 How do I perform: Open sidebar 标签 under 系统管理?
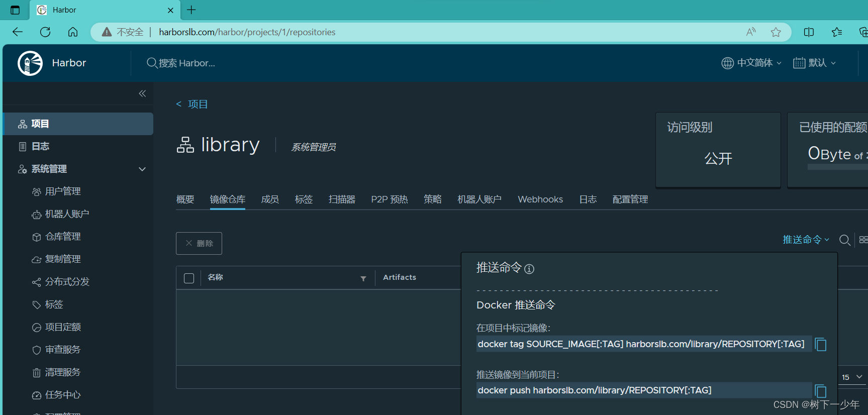click(54, 304)
